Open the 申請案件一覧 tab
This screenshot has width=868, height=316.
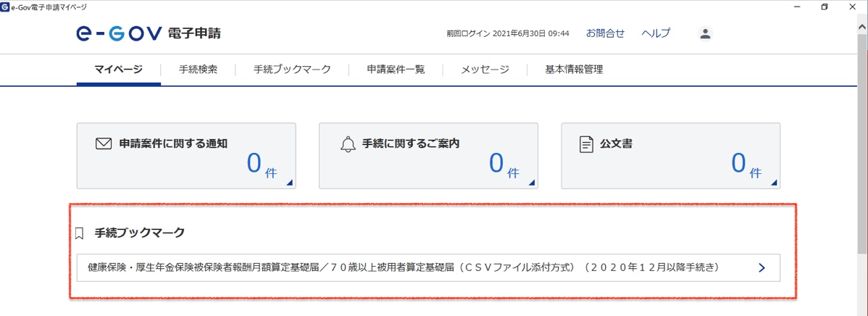[x=396, y=70]
